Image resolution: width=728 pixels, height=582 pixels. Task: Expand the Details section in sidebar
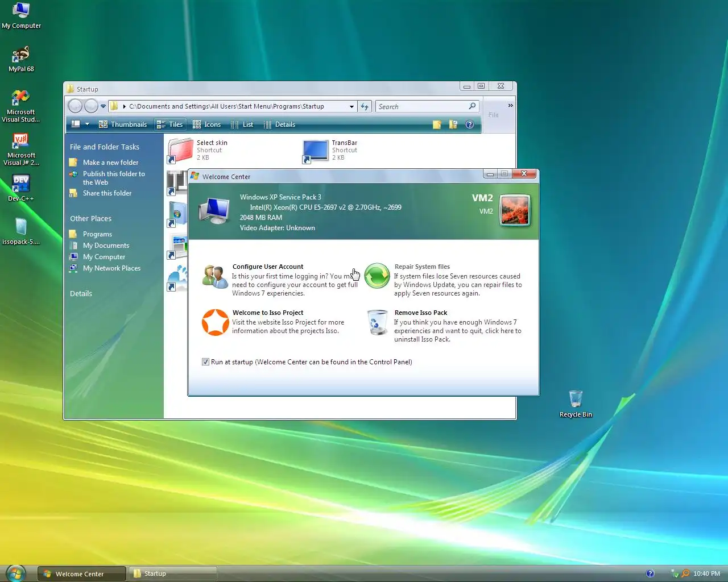click(81, 293)
